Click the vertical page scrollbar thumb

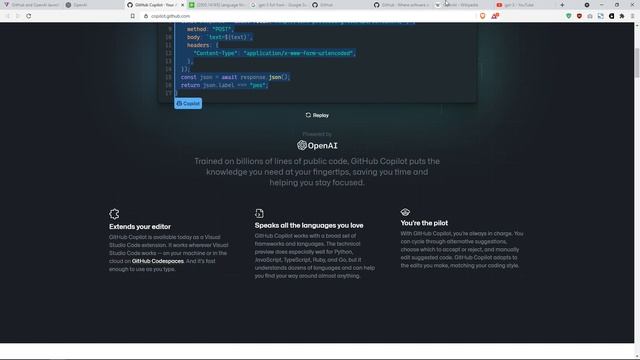coord(637,62)
